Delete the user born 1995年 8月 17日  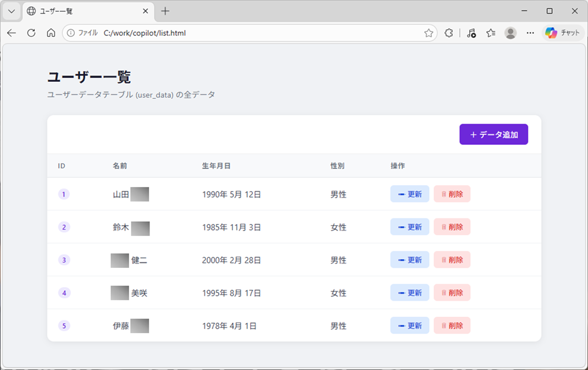pyautogui.click(x=452, y=293)
